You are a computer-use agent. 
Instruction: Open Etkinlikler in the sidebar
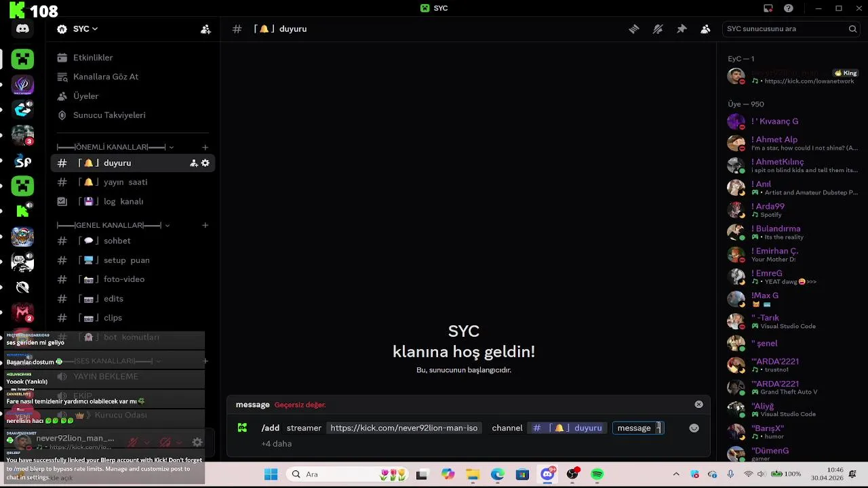132,58
